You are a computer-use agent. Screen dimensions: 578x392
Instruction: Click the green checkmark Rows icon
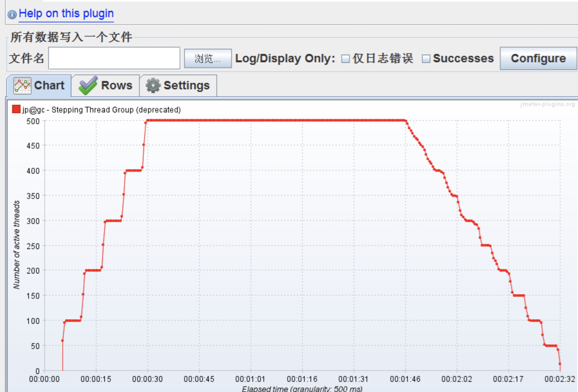pos(88,86)
